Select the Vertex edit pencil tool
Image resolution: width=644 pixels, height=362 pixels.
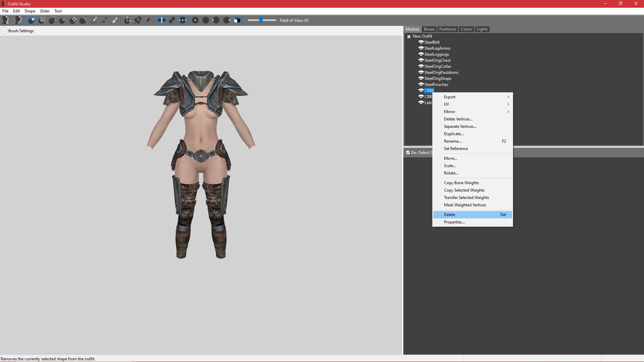[148, 20]
